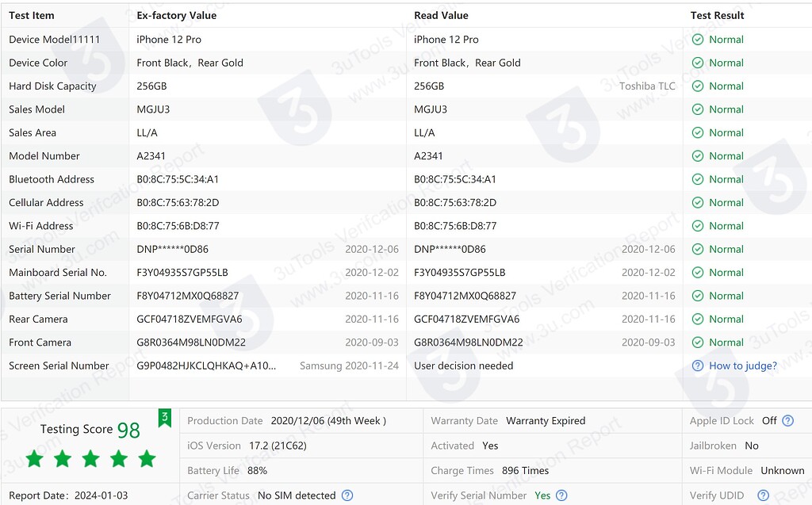The height and width of the screenshot is (505, 812).
Task: Click the Front Camera Normal check icon
Action: click(x=698, y=342)
